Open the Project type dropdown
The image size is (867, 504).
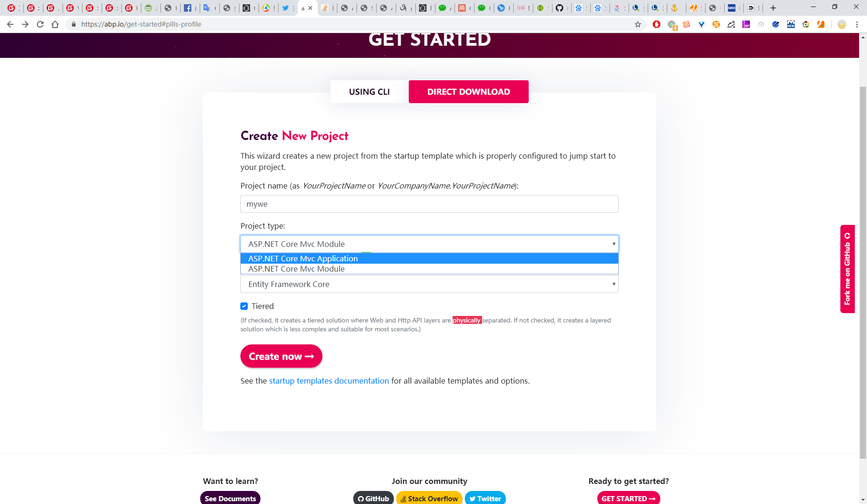click(428, 244)
